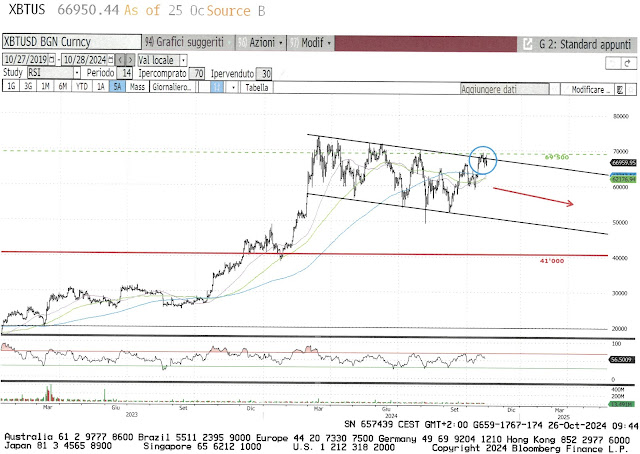Screen dimensions: 640x454
Task: Click G 2: Standard appunti button
Action: (x=584, y=44)
